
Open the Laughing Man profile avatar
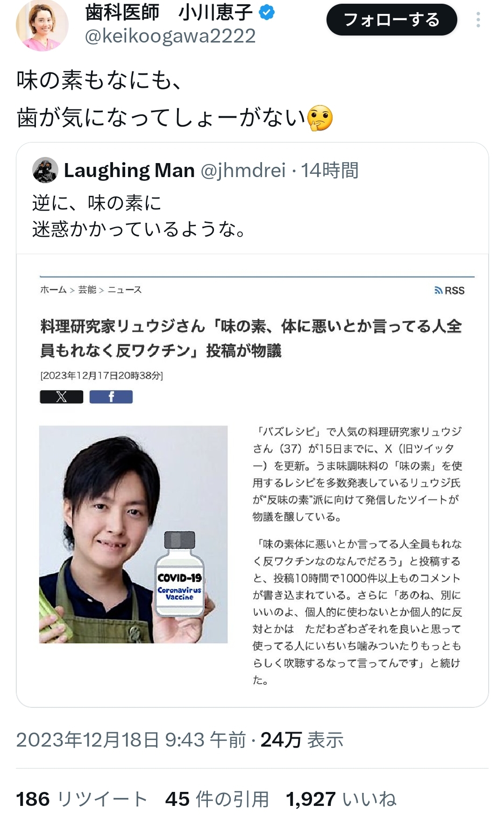pos(45,170)
